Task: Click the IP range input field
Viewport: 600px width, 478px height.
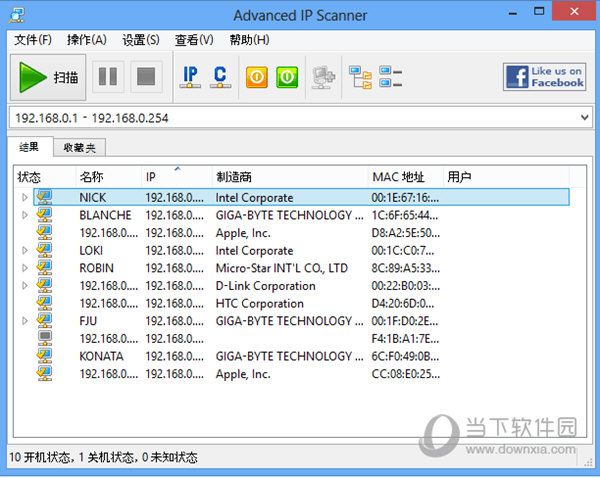Action: [293, 117]
